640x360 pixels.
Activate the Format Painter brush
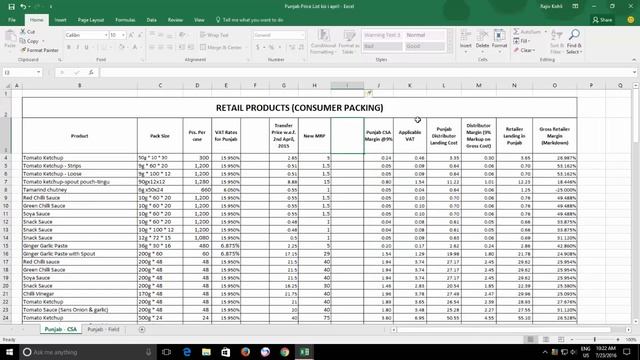(23, 50)
